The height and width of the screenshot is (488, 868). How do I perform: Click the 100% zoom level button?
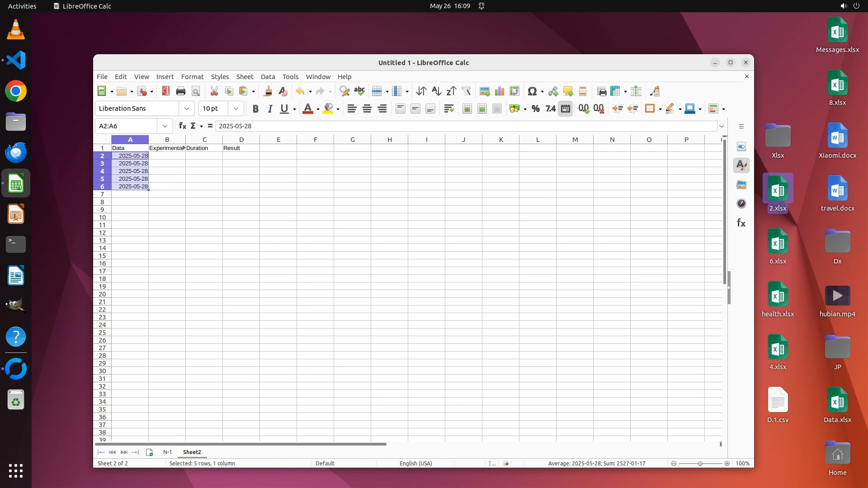(742, 463)
